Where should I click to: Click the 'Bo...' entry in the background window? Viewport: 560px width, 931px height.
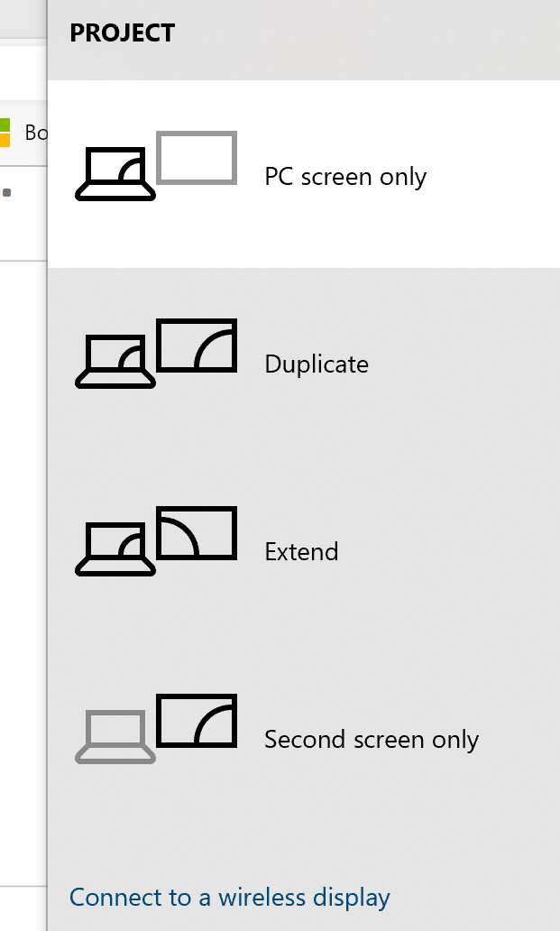pyautogui.click(x=38, y=132)
